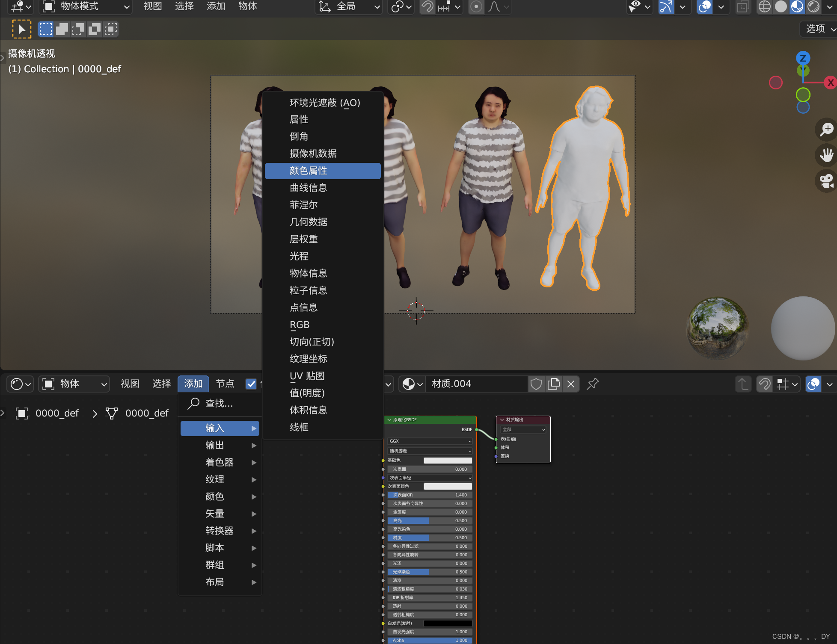Click the zoom magnifier icon in viewport sidebar
Image resolution: width=837 pixels, height=644 pixels.
[x=826, y=129]
